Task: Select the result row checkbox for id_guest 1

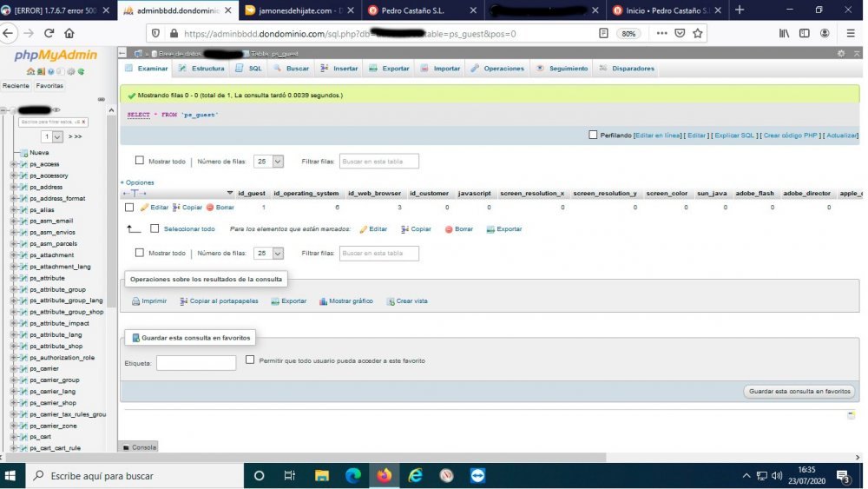Action: pos(129,207)
